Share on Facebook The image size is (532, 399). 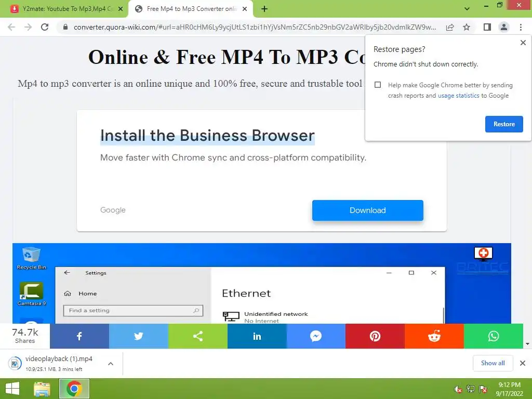79,336
